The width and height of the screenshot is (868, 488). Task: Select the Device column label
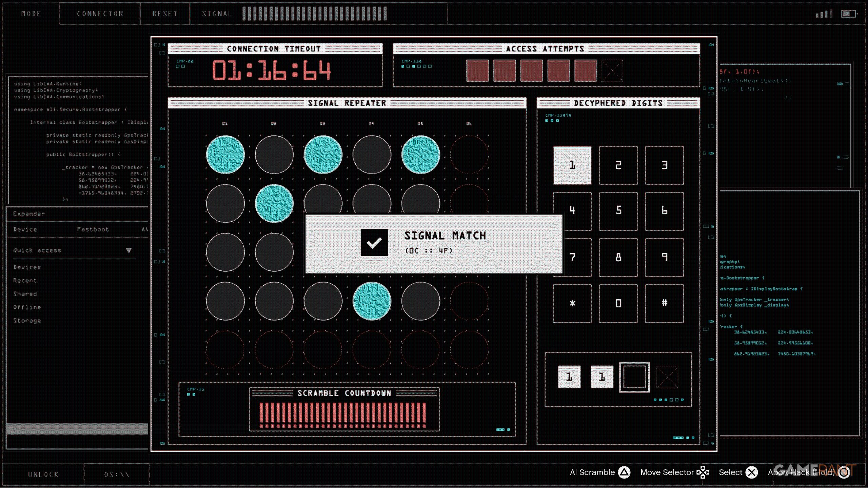(x=25, y=229)
